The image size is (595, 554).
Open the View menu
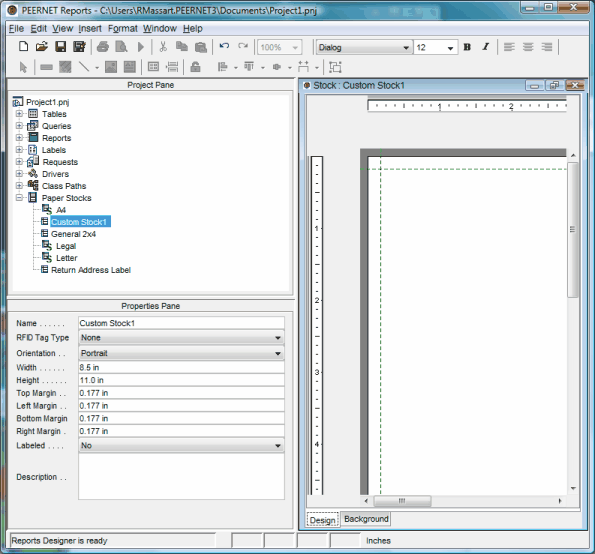click(x=63, y=28)
